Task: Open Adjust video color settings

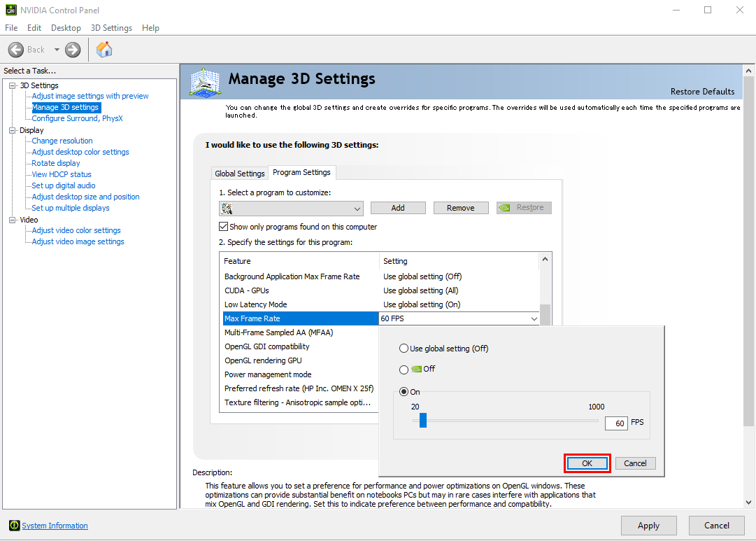Action: [x=76, y=230]
